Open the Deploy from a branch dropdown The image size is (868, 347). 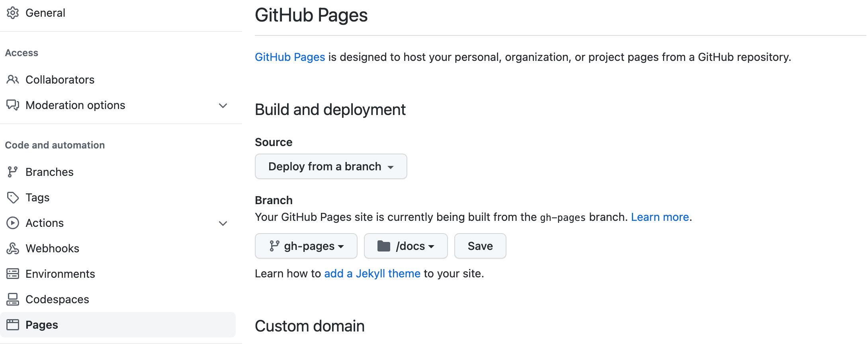tap(331, 166)
